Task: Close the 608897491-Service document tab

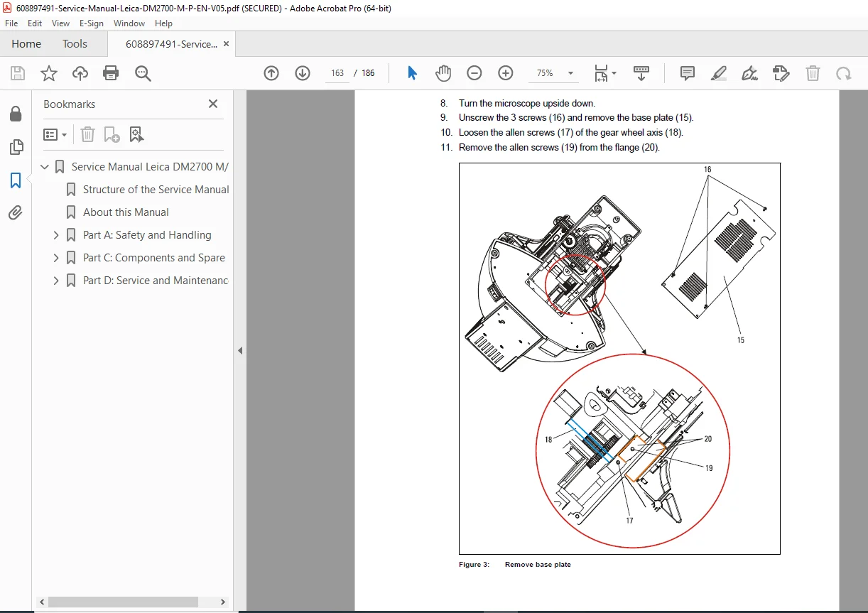Action: coord(227,44)
